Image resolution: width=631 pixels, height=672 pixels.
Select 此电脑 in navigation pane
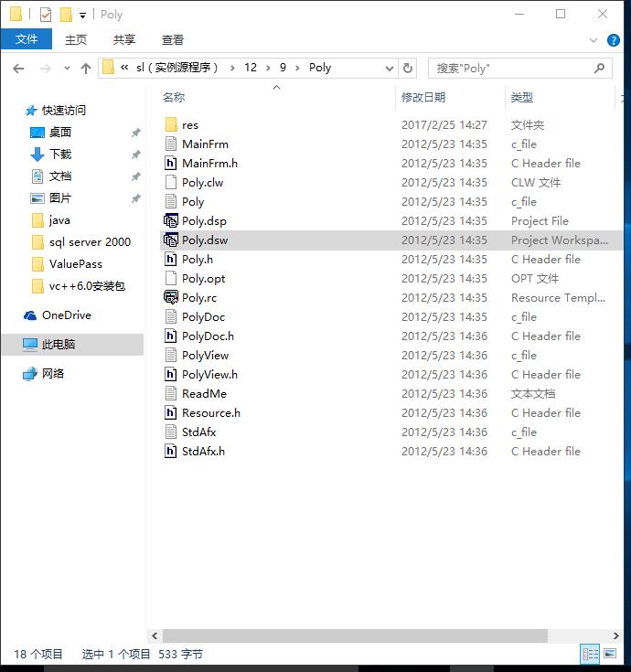[72, 344]
